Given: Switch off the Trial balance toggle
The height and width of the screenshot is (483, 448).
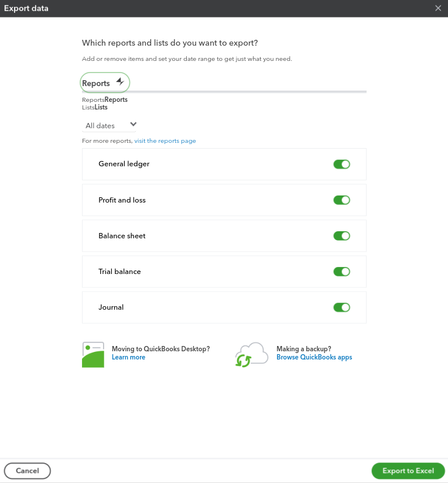Looking at the screenshot, I should pos(341,272).
